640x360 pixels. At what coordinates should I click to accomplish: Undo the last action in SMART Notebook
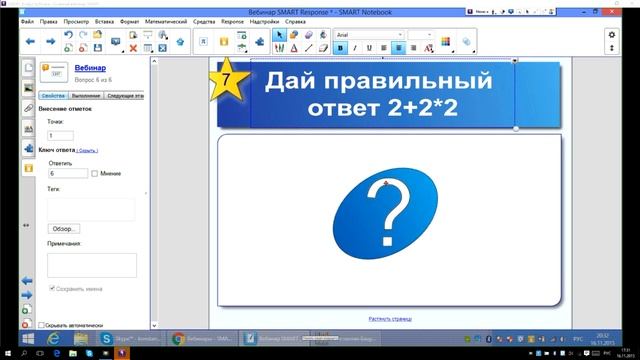coord(69,35)
